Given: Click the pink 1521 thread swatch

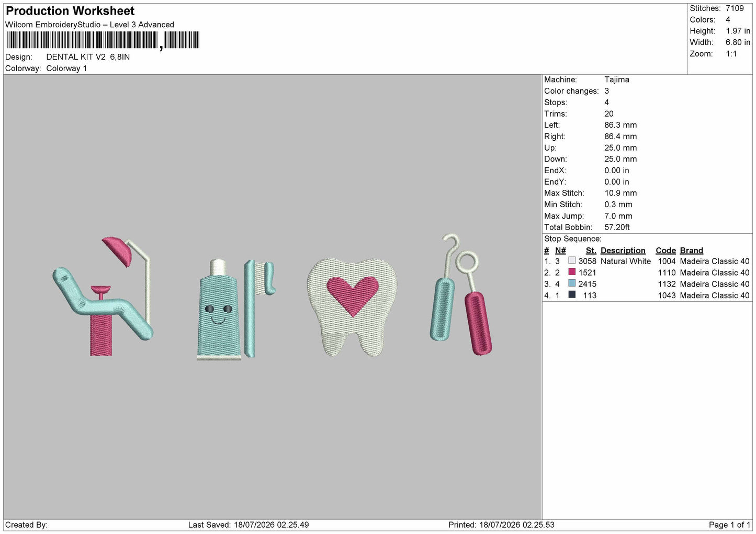Looking at the screenshot, I should (572, 272).
